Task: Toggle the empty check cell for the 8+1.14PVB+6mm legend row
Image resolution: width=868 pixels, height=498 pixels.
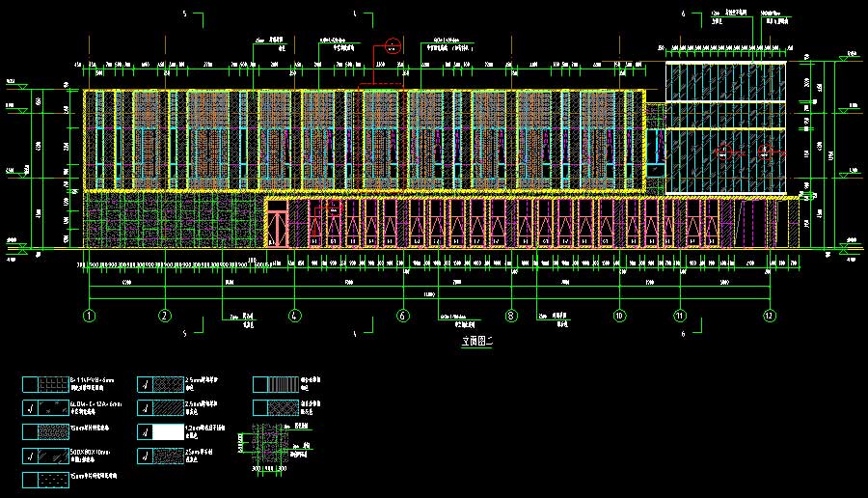Action: (31, 384)
